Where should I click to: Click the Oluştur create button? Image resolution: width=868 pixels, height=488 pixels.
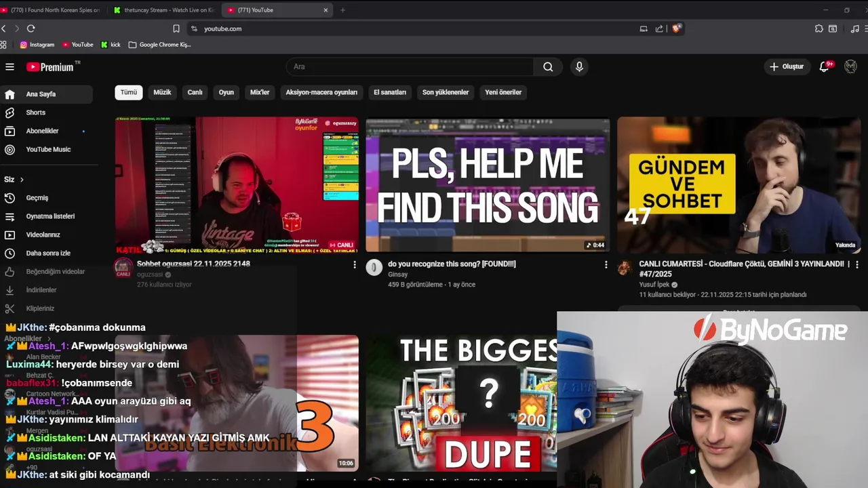coord(787,66)
